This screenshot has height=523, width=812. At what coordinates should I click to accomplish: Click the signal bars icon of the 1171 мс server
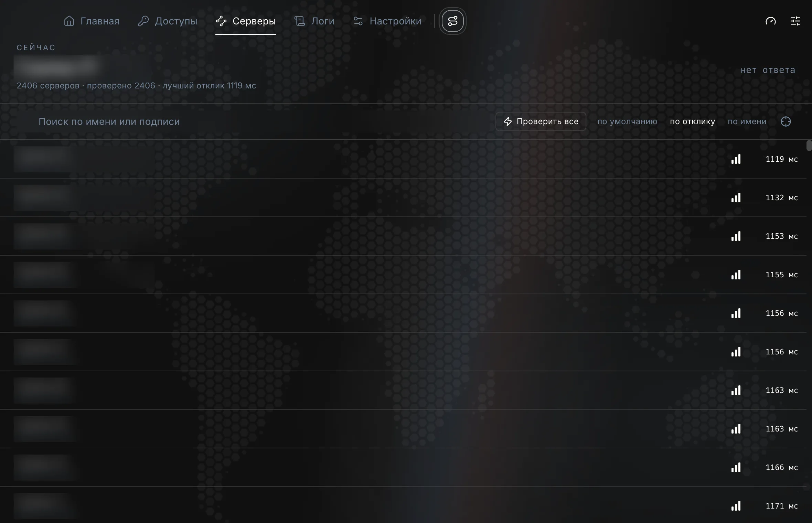coord(736,506)
